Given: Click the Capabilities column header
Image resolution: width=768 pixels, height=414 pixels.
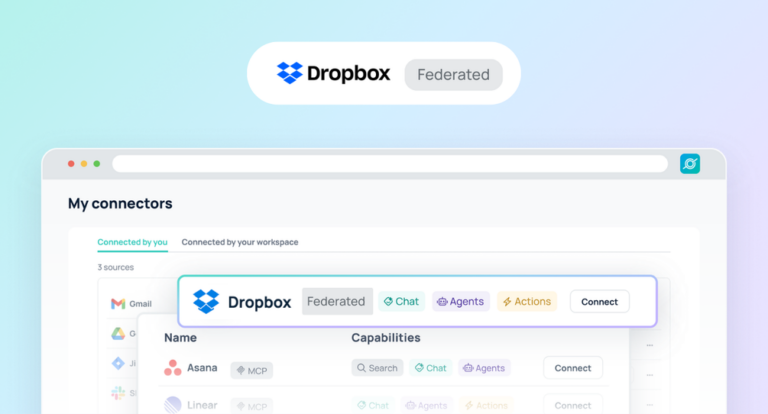Looking at the screenshot, I should (x=386, y=338).
